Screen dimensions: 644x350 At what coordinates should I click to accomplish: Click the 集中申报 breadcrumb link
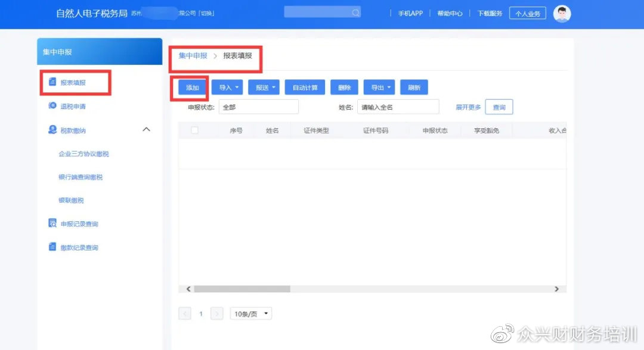193,55
